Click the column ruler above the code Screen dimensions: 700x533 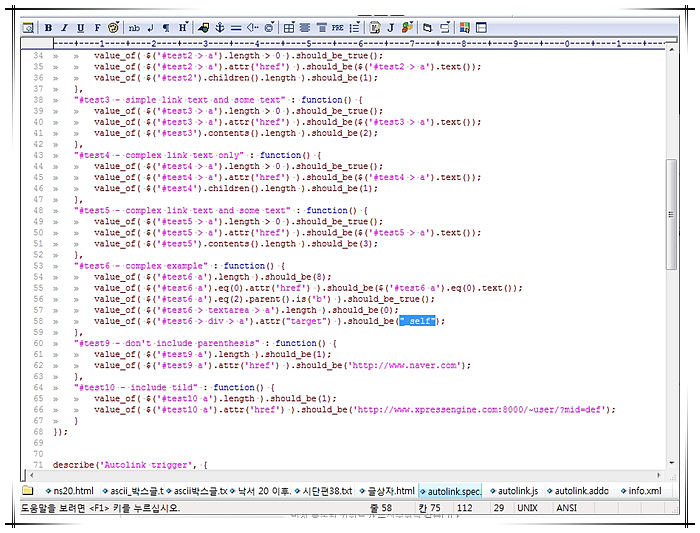coord(359,43)
